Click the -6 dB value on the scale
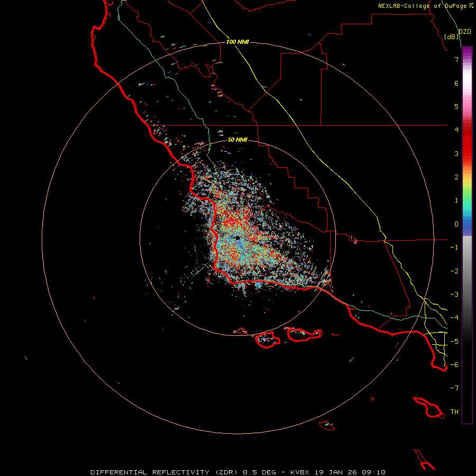The image size is (476, 476). [x=454, y=365]
